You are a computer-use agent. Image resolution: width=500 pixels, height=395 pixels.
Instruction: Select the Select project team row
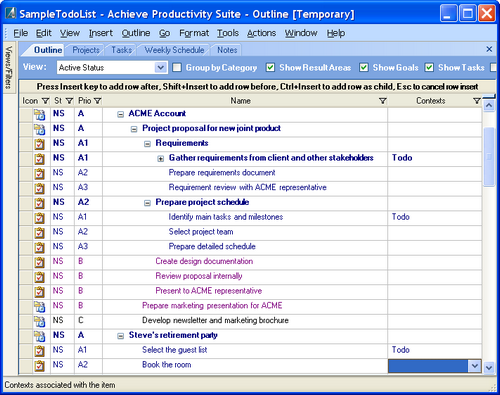(x=201, y=232)
